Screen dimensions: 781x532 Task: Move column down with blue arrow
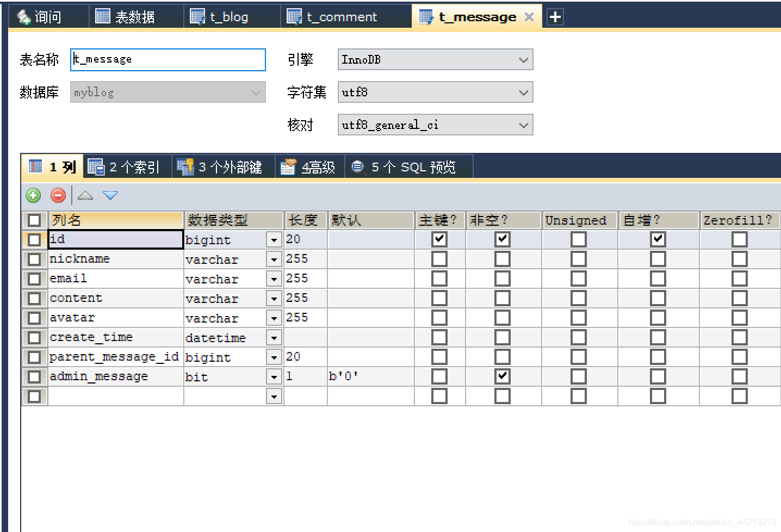(x=110, y=195)
